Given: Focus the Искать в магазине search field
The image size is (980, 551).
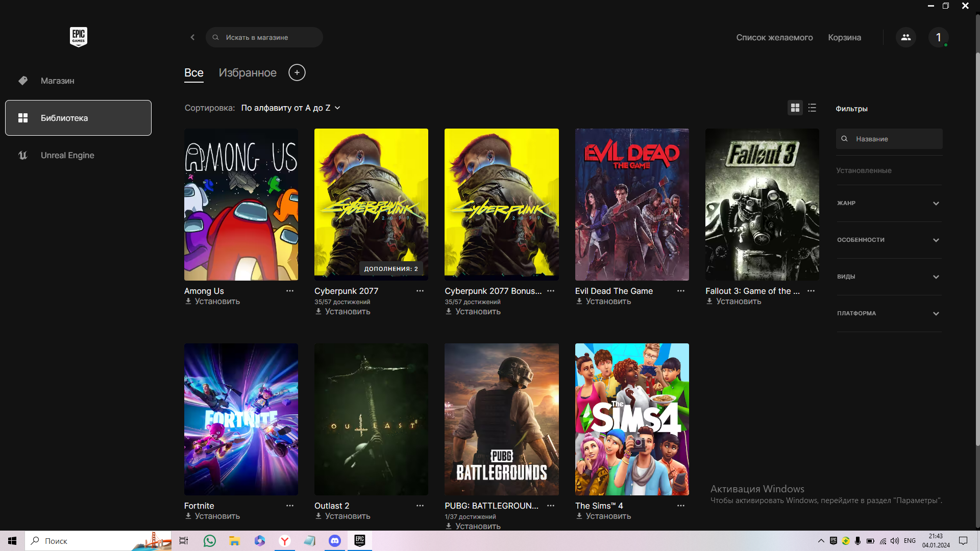Looking at the screenshot, I should point(264,37).
